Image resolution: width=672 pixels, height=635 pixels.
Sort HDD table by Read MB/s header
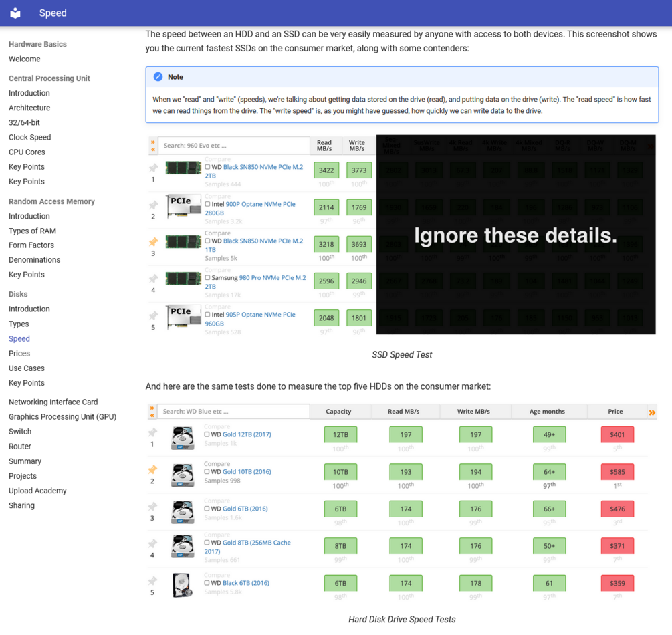pyautogui.click(x=404, y=411)
